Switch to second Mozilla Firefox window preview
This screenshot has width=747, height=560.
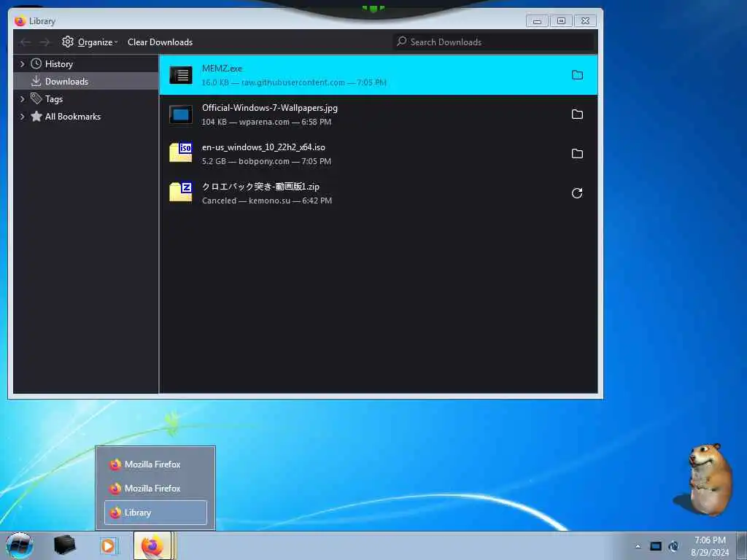coord(155,488)
